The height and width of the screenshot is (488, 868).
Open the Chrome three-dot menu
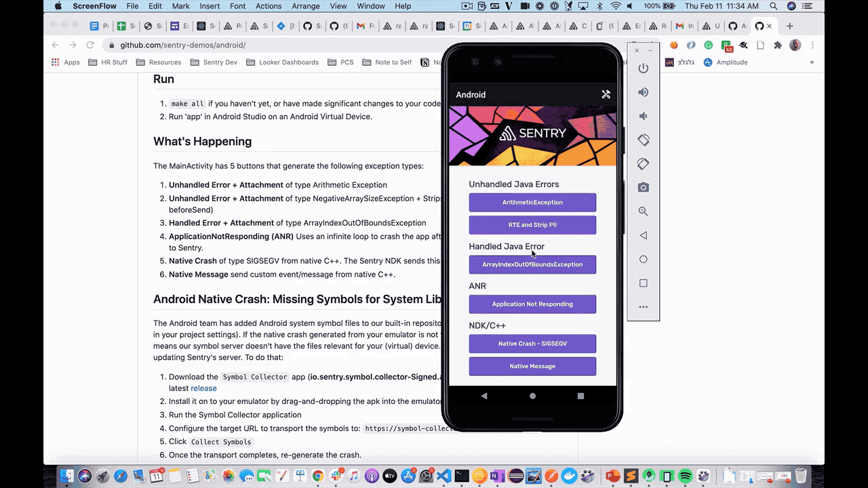tap(812, 45)
